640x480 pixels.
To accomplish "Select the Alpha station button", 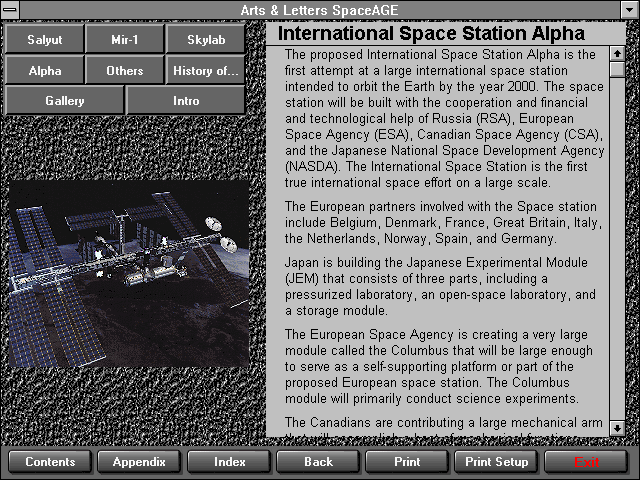I will click(x=44, y=70).
